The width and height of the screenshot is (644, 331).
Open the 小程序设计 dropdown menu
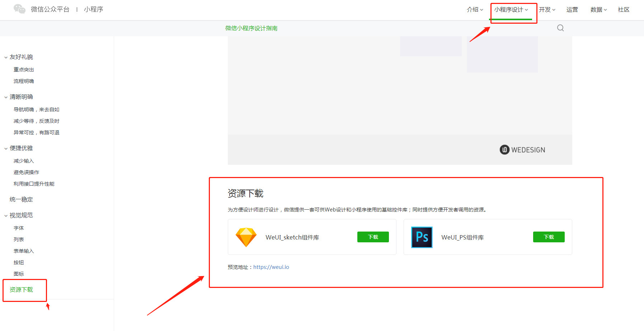(x=511, y=10)
